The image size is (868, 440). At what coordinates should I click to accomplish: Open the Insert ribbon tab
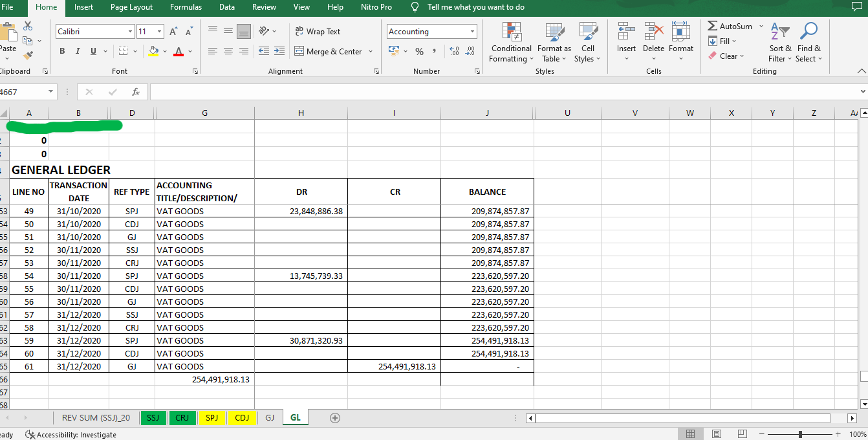(x=83, y=7)
